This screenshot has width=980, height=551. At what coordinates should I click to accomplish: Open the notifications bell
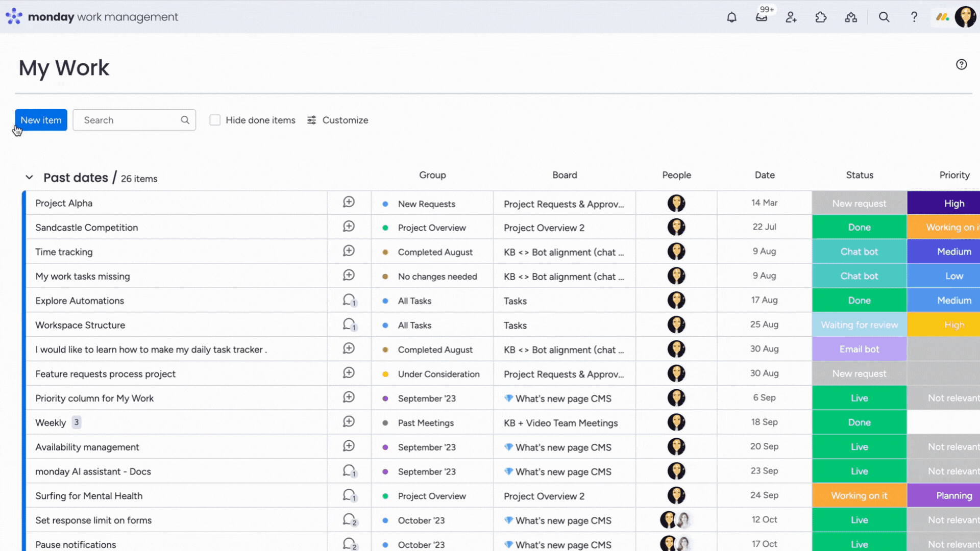731,17
